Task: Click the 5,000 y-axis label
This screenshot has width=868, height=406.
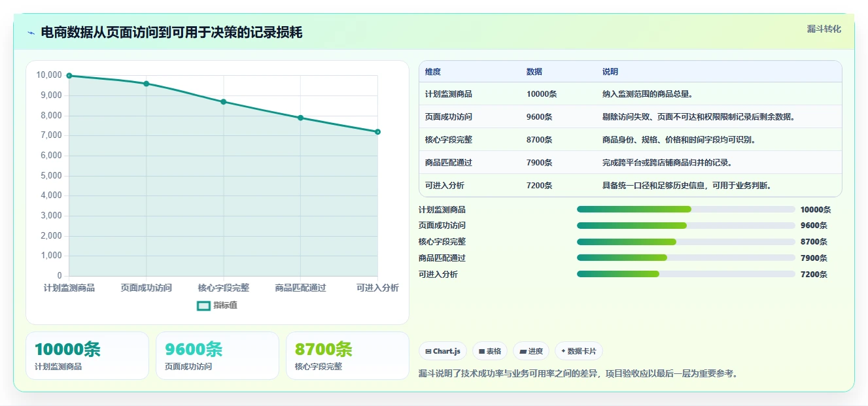Action: pyautogui.click(x=51, y=175)
